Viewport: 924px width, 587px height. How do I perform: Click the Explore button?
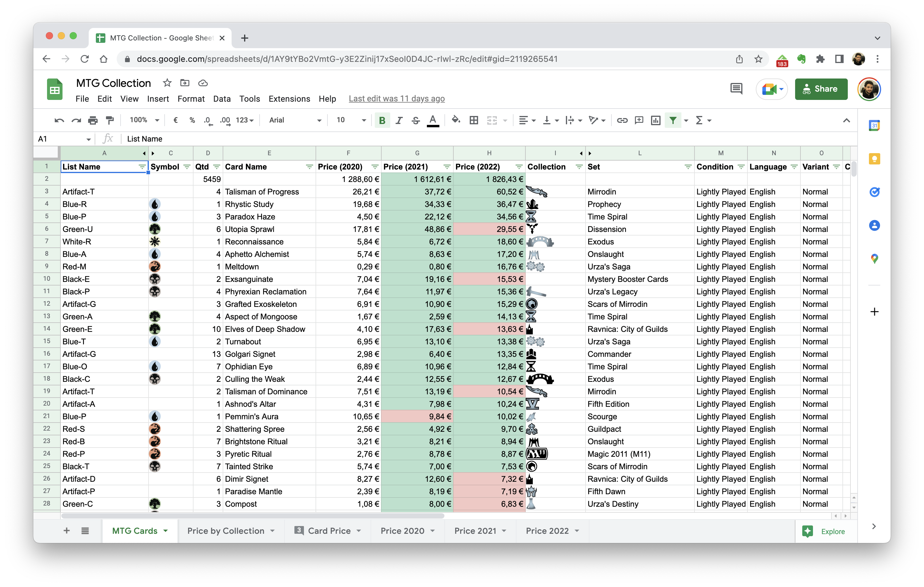(x=833, y=531)
